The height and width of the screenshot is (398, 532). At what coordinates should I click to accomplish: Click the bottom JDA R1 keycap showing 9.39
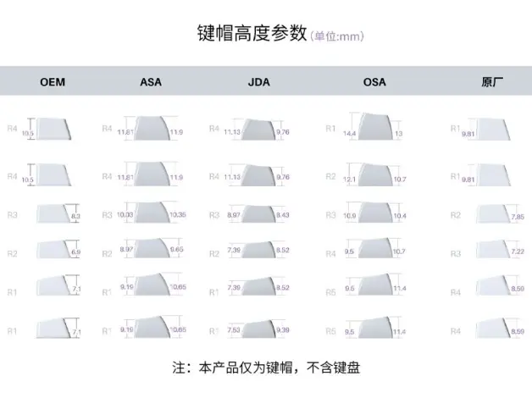[258, 329]
